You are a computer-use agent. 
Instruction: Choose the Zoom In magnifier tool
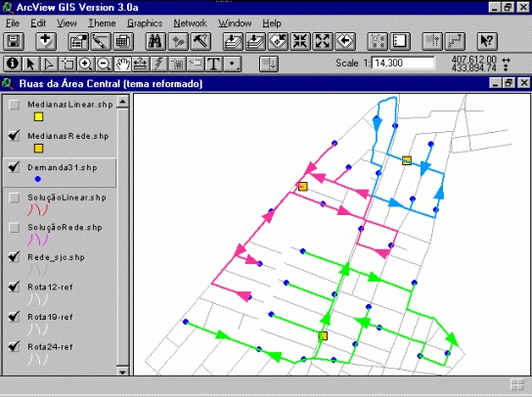85,64
